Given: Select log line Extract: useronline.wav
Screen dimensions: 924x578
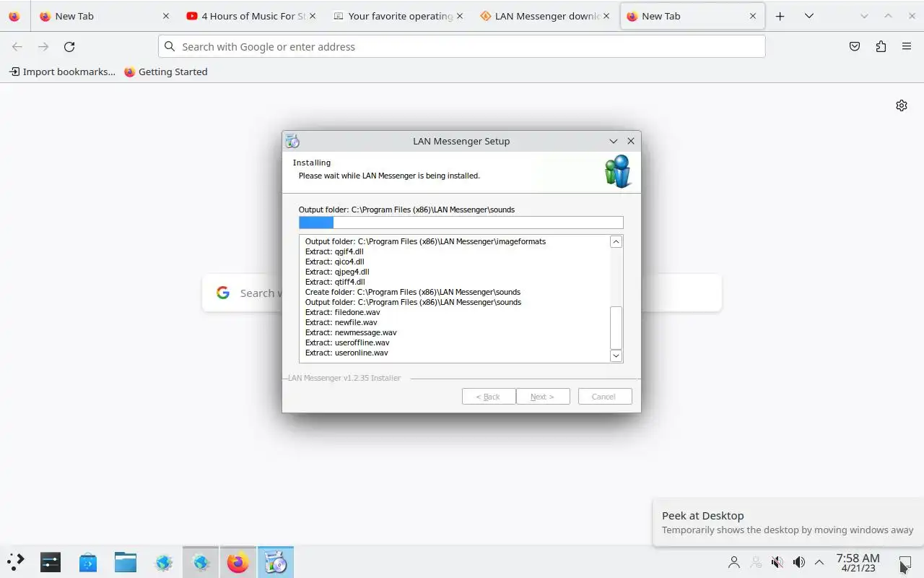Looking at the screenshot, I should point(346,353).
